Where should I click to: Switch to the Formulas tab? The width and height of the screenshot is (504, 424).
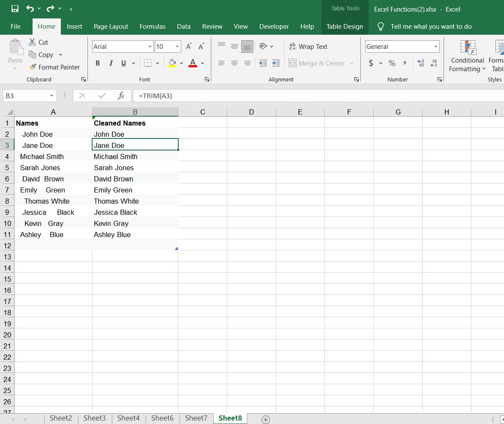(x=153, y=26)
